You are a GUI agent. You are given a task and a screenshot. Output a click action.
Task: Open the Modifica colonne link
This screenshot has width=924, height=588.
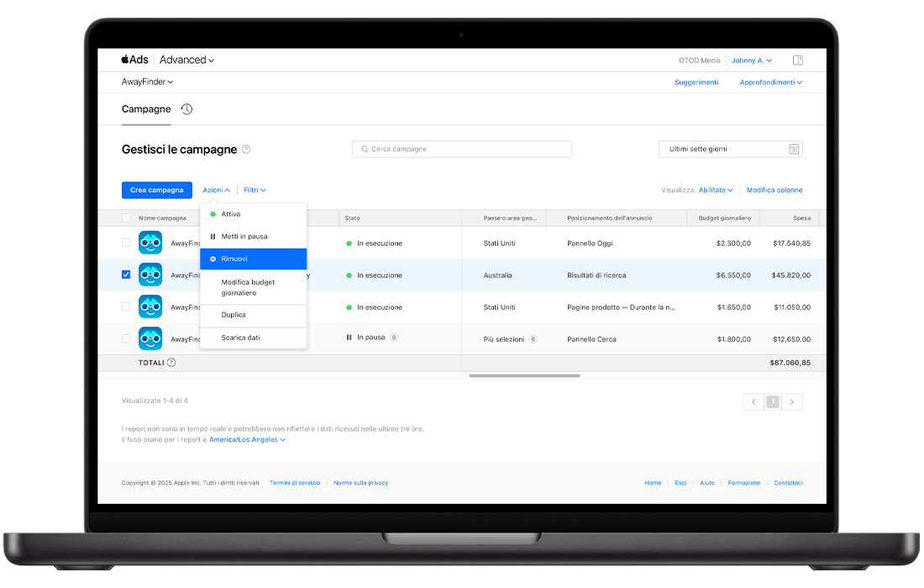(774, 191)
